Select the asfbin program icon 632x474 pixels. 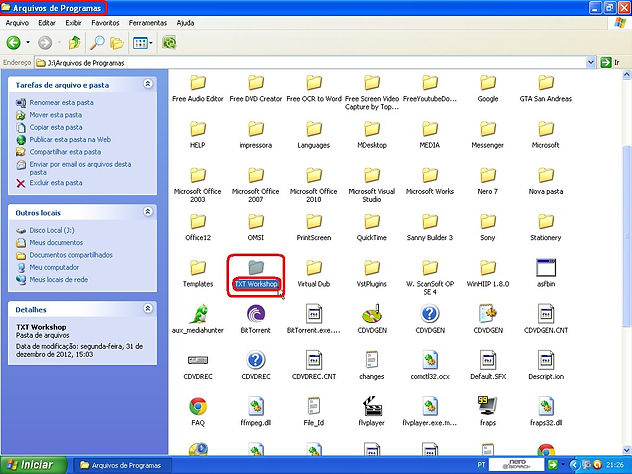[x=546, y=273]
